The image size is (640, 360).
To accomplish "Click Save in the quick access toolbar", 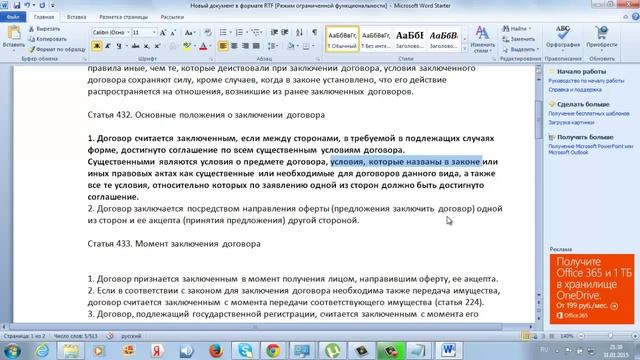I will click(x=17, y=6).
